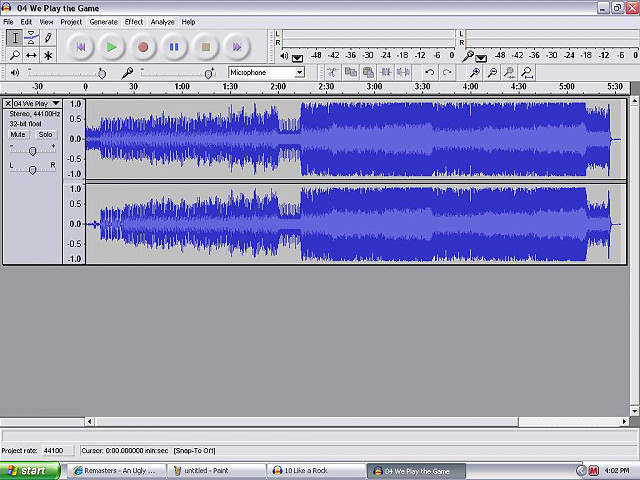
Task: Click the horizontal scrollbar left arrow
Action: tap(90, 422)
